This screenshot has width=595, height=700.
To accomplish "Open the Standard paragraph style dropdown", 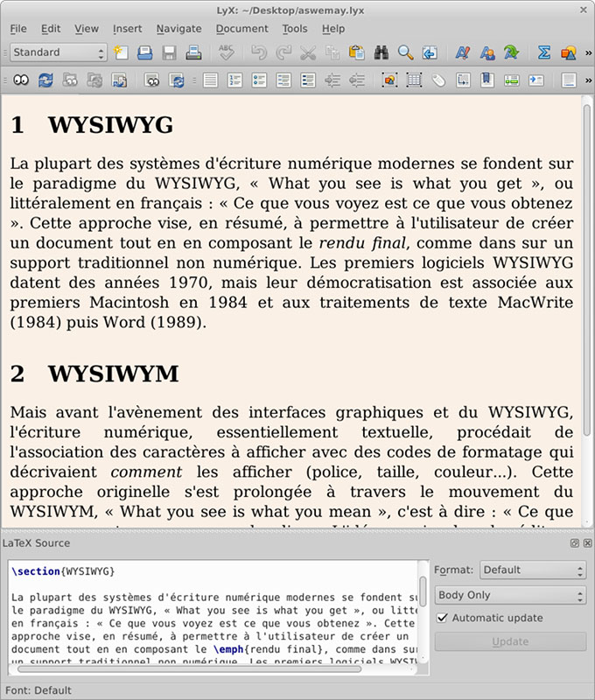I will point(59,52).
